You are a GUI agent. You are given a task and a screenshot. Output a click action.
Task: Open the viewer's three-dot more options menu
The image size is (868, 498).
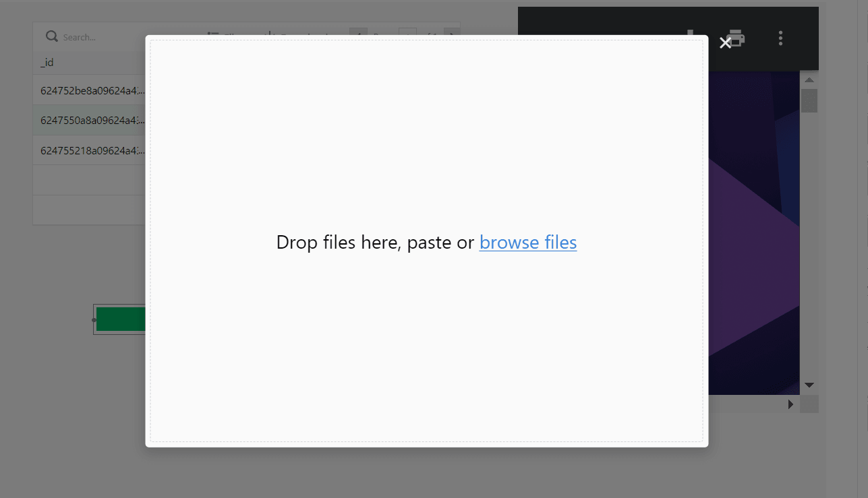click(780, 38)
